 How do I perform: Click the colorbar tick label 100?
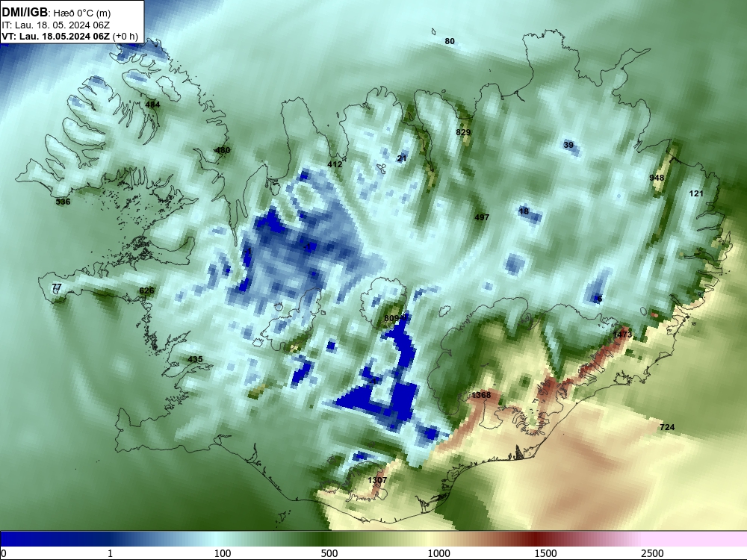pos(223,553)
